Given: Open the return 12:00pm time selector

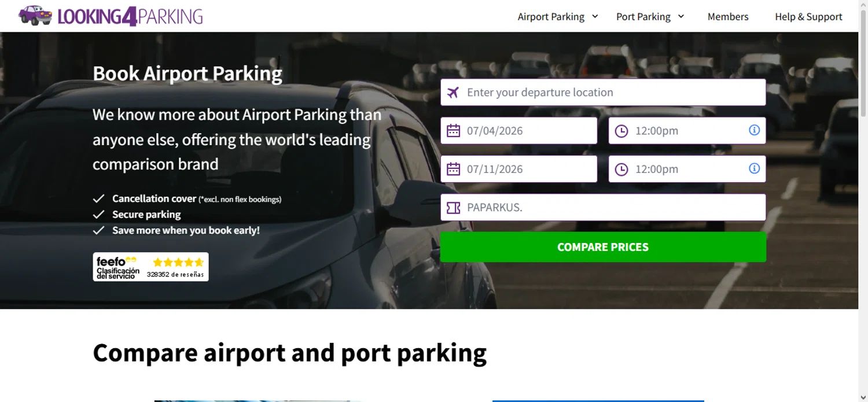Looking at the screenshot, I should tap(687, 169).
